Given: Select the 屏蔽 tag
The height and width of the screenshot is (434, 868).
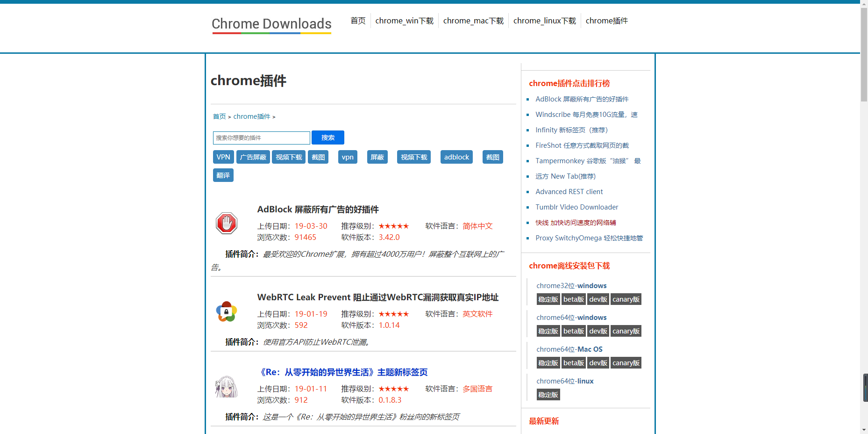Looking at the screenshot, I should click(377, 157).
